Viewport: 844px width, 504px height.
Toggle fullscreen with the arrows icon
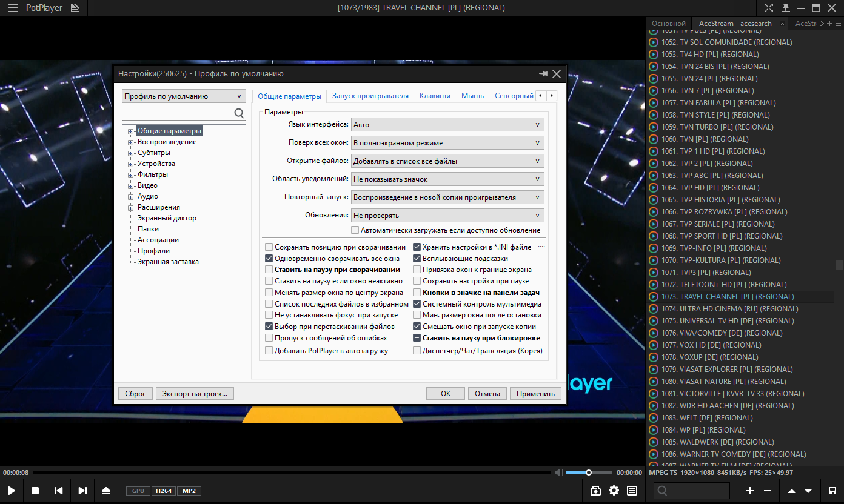769,8
